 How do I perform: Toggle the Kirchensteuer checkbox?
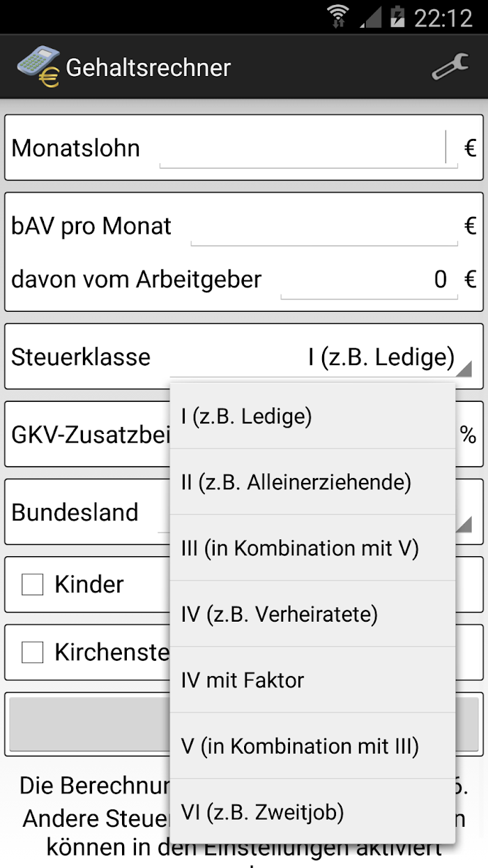[x=33, y=652]
